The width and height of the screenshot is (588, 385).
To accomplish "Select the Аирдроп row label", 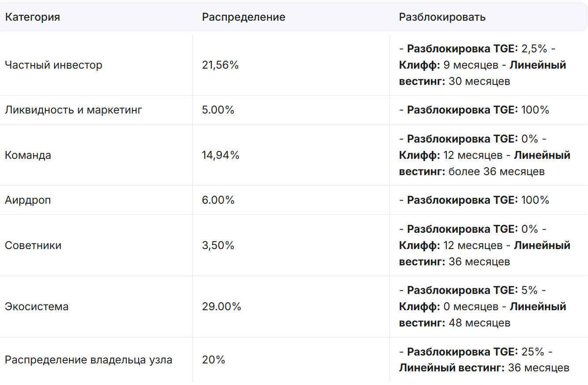I will [28, 200].
